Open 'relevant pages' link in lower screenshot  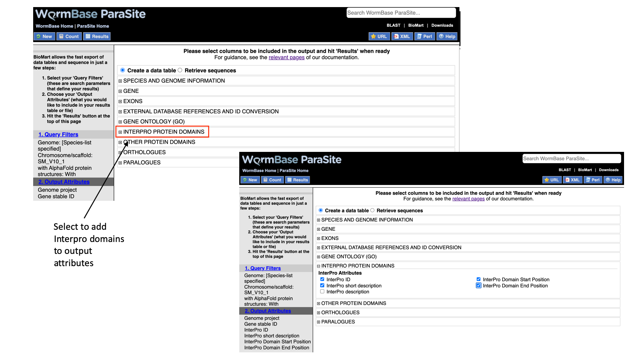(468, 199)
